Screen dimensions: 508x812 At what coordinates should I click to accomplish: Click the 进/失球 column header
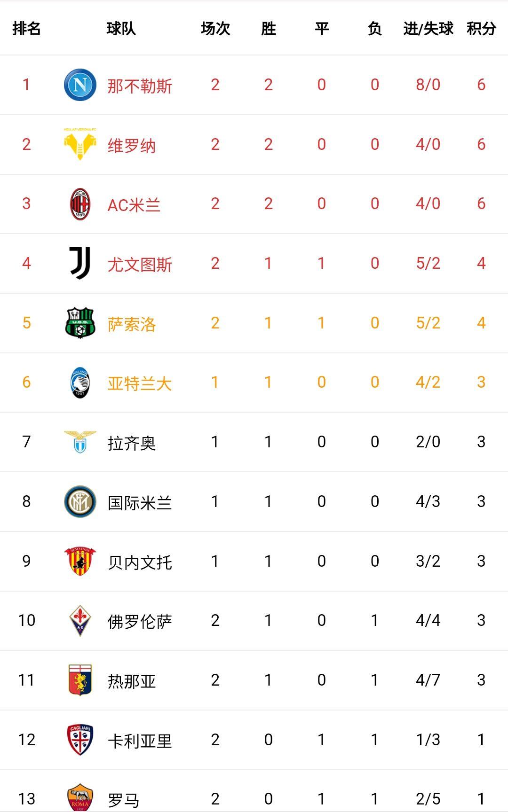tap(428, 29)
